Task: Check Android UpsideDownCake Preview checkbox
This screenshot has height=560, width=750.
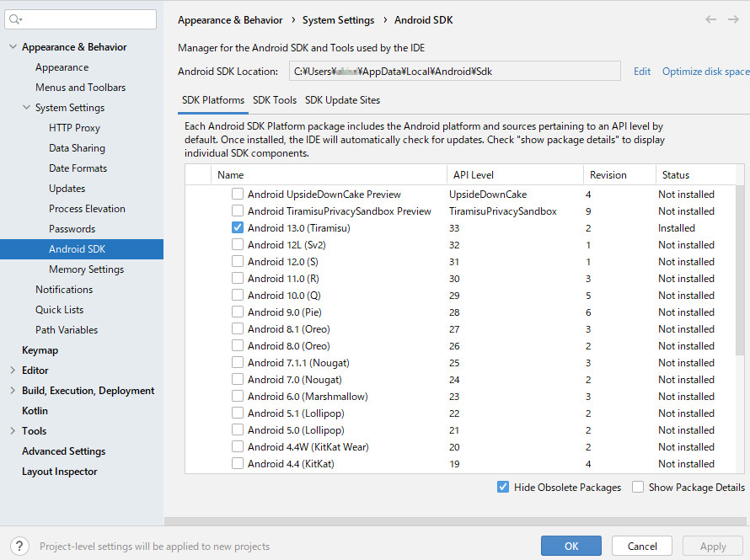Action: pyautogui.click(x=238, y=194)
